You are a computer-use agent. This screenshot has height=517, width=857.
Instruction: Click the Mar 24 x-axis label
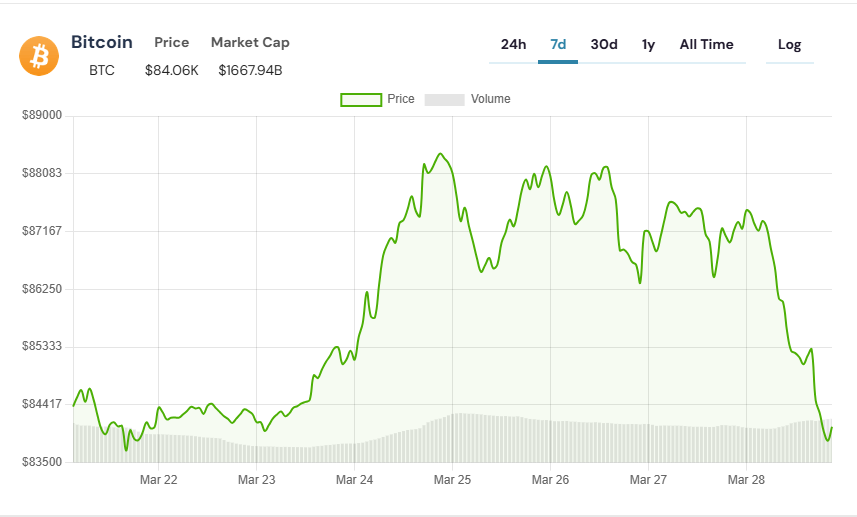(x=354, y=480)
